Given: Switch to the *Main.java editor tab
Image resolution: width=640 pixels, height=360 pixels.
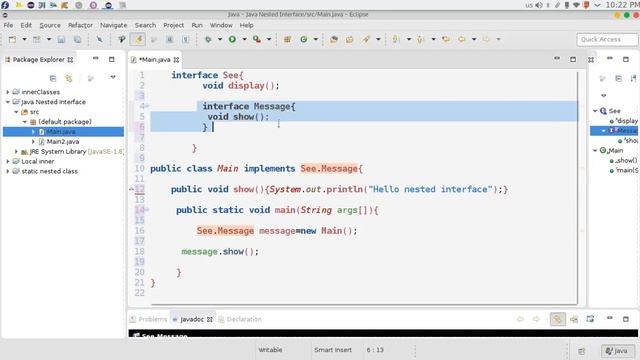Looking at the screenshot, I should pos(154,60).
